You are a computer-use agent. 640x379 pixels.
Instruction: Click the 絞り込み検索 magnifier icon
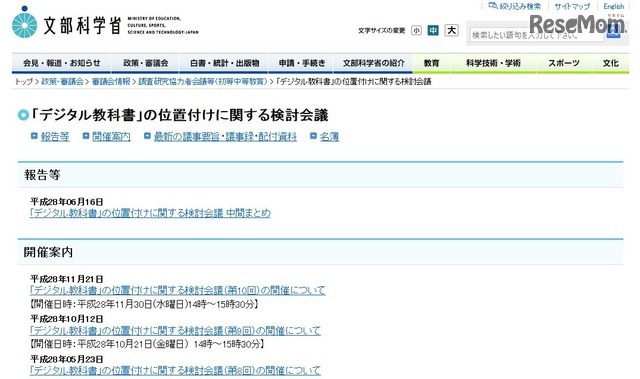[x=493, y=6]
